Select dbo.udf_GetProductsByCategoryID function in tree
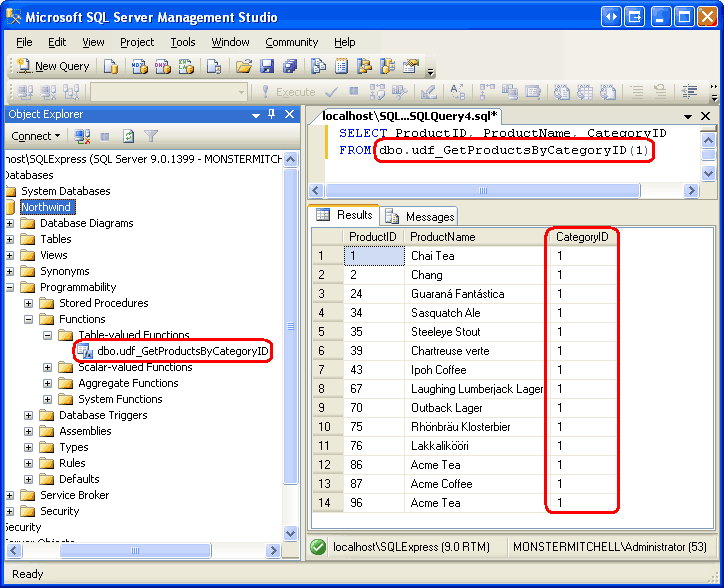The image size is (724, 588). pos(182,351)
